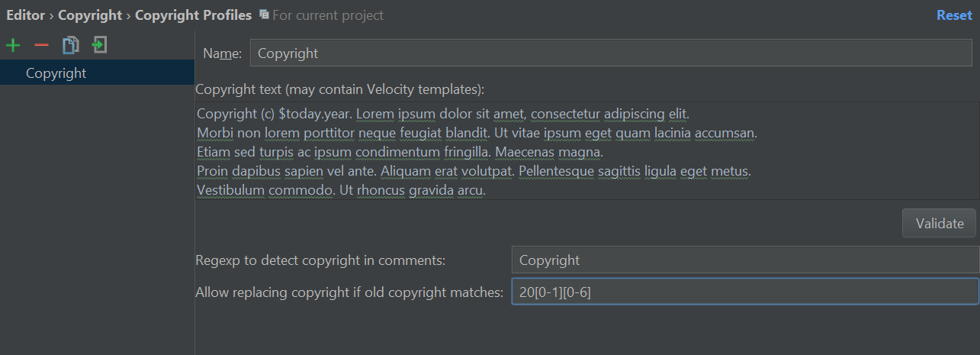
Task: Add a new copyright profile
Action: tap(13, 46)
